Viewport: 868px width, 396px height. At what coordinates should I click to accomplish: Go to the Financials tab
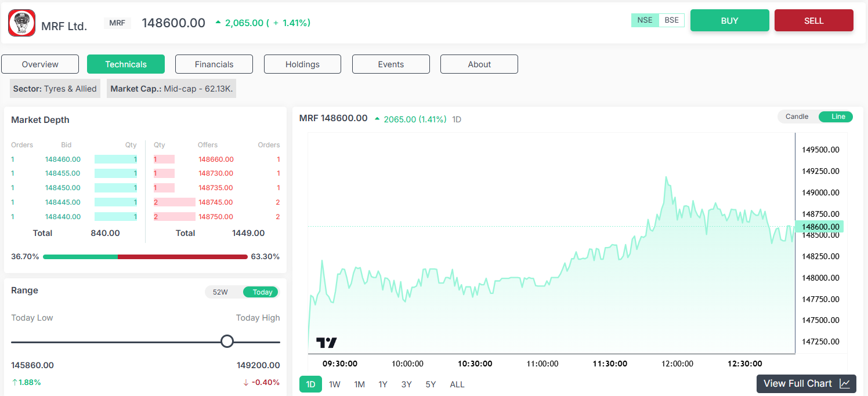(x=214, y=64)
